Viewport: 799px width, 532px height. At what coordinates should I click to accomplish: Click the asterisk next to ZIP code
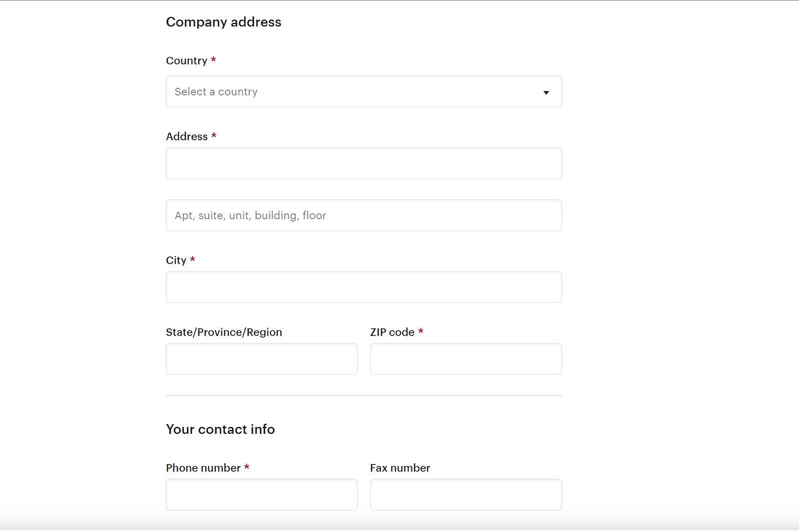[421, 331]
